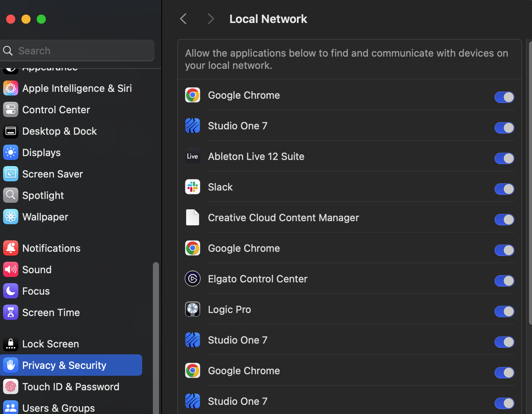
Task: Click the Local Network page title
Action: pyautogui.click(x=268, y=19)
